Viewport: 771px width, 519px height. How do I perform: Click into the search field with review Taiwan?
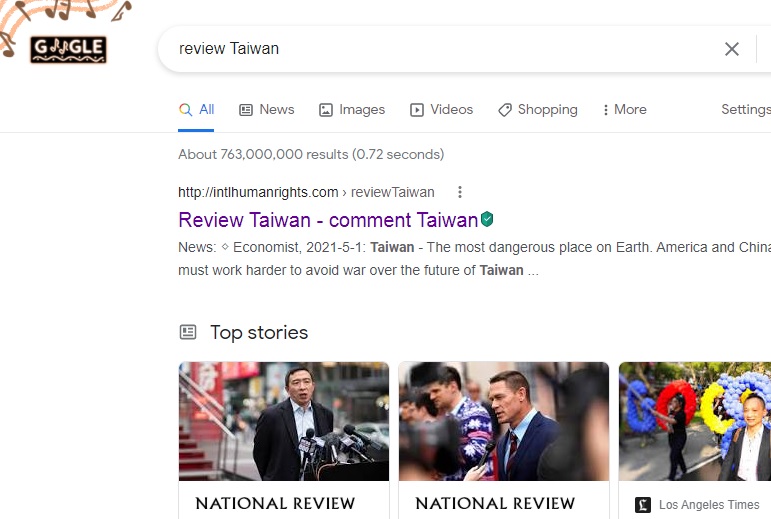point(440,49)
